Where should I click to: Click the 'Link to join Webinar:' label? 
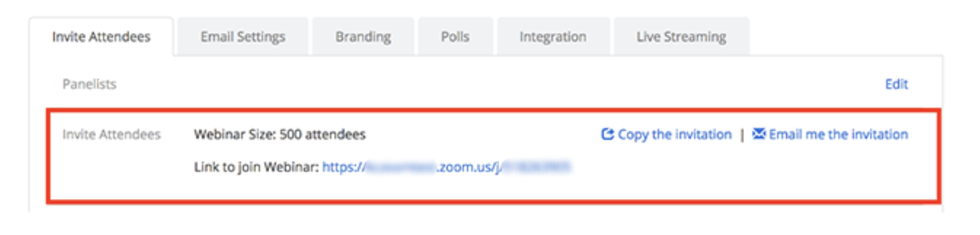coord(256,167)
